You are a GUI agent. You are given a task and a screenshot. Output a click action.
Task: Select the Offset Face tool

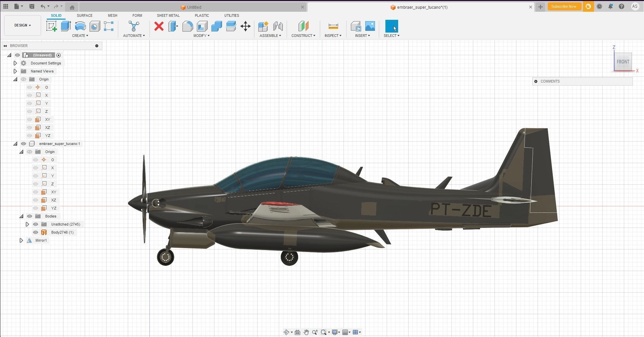coord(231,26)
